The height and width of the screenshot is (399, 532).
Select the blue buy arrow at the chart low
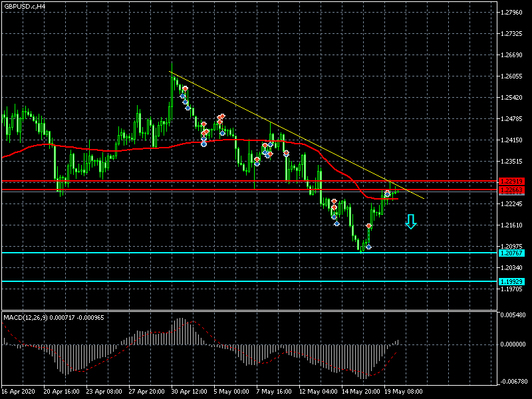368,247
